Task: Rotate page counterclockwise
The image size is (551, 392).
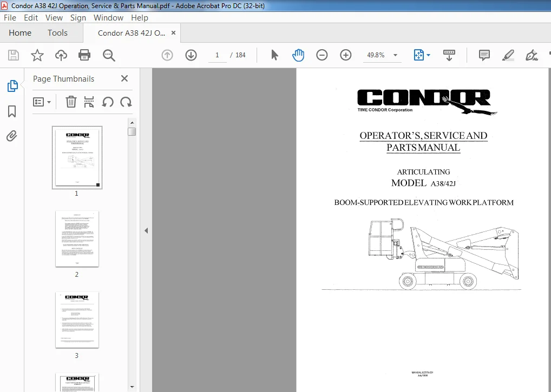Action: pos(108,102)
